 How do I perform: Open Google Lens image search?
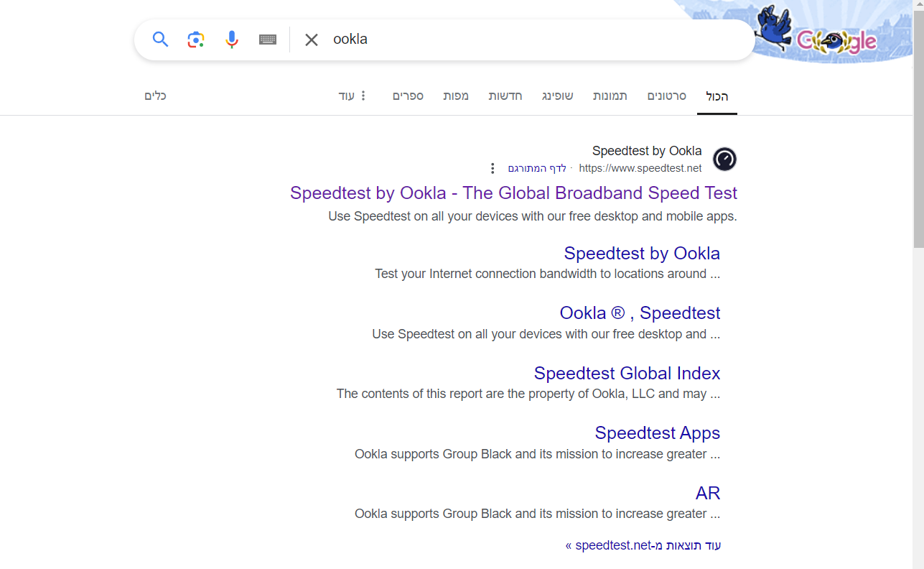coord(196,40)
